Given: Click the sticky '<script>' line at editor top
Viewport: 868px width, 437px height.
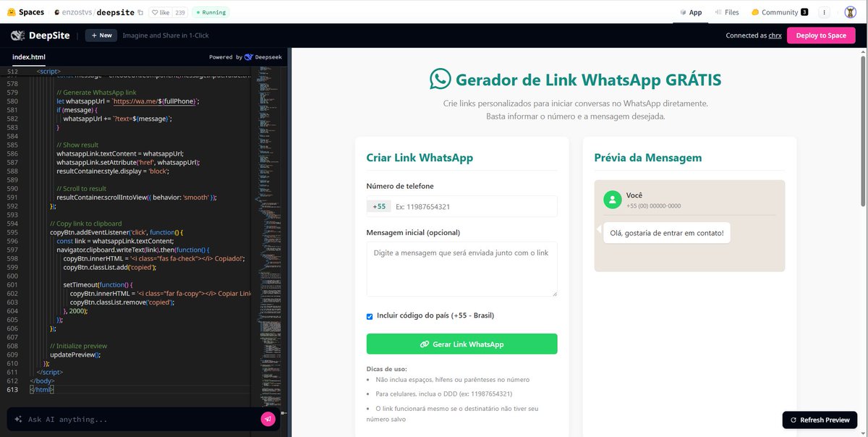Looking at the screenshot, I should (x=48, y=72).
